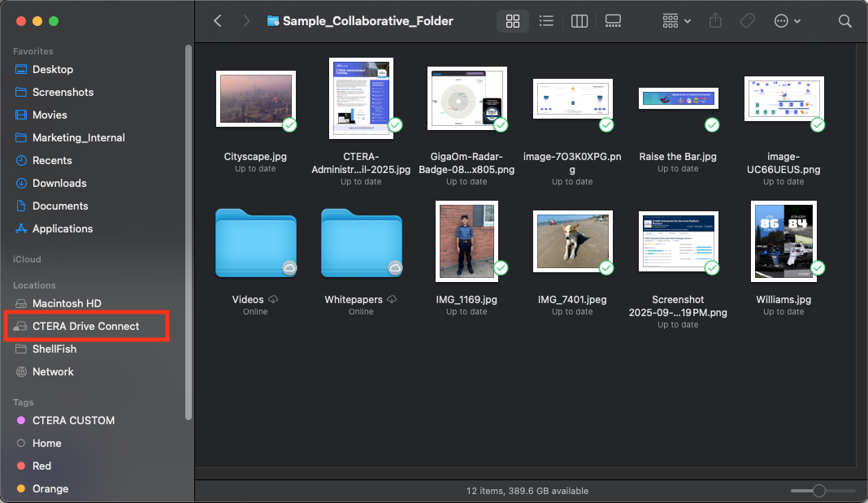Switch to column view
The width and height of the screenshot is (868, 503).
click(x=579, y=21)
